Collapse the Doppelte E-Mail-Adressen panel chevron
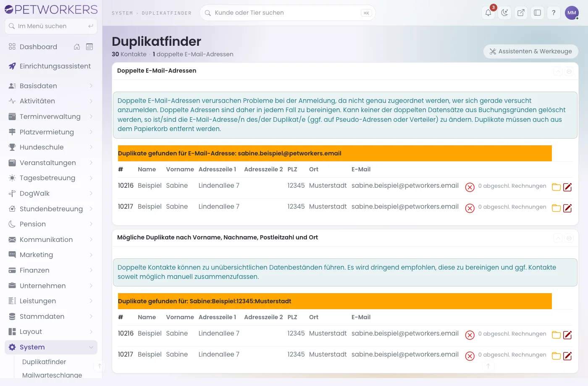Image resolution: width=588 pixels, height=386 pixels. pyautogui.click(x=558, y=71)
